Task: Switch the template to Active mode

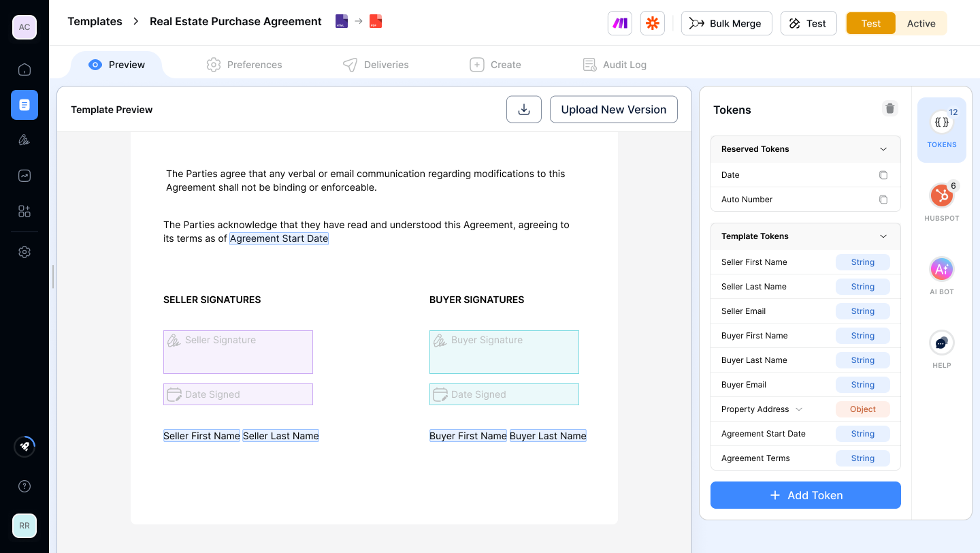Action: pos(921,22)
